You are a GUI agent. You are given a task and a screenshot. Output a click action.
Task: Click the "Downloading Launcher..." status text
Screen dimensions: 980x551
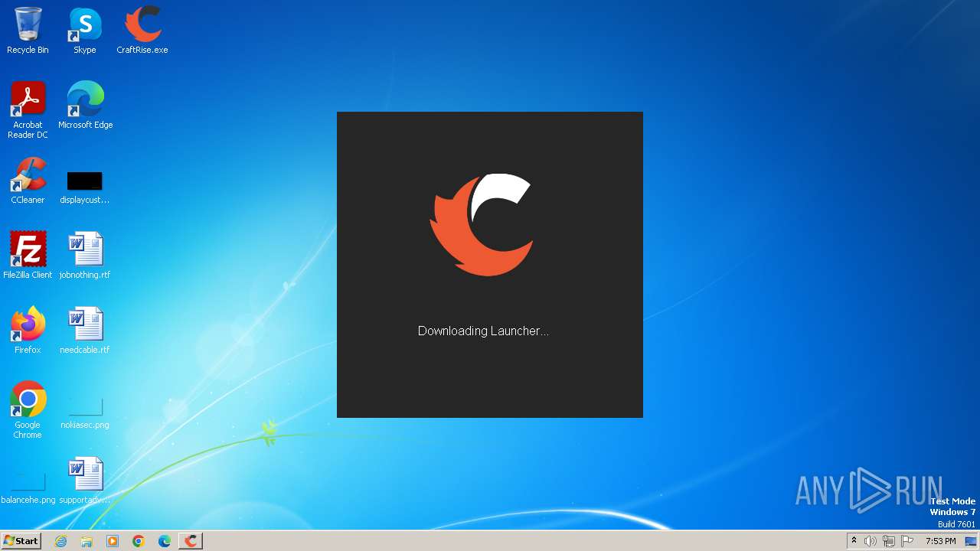pos(483,331)
